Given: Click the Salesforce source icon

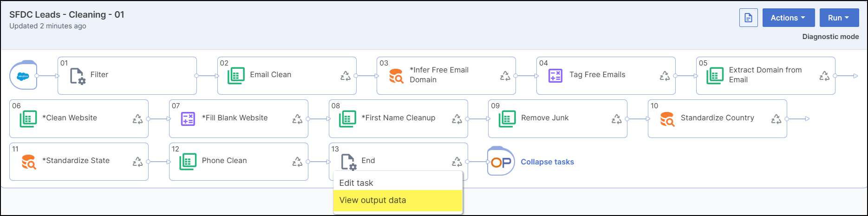Looking at the screenshot, I should click(23, 75).
